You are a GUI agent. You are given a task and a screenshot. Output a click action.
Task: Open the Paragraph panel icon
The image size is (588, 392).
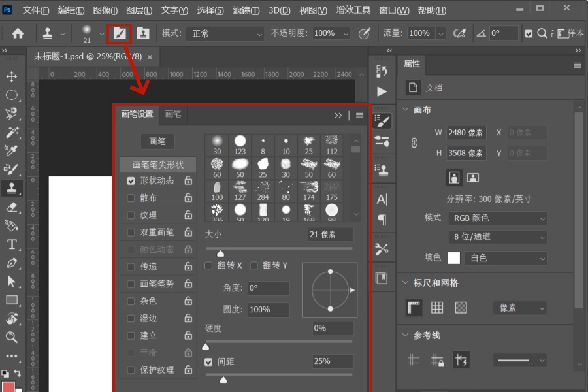382,220
